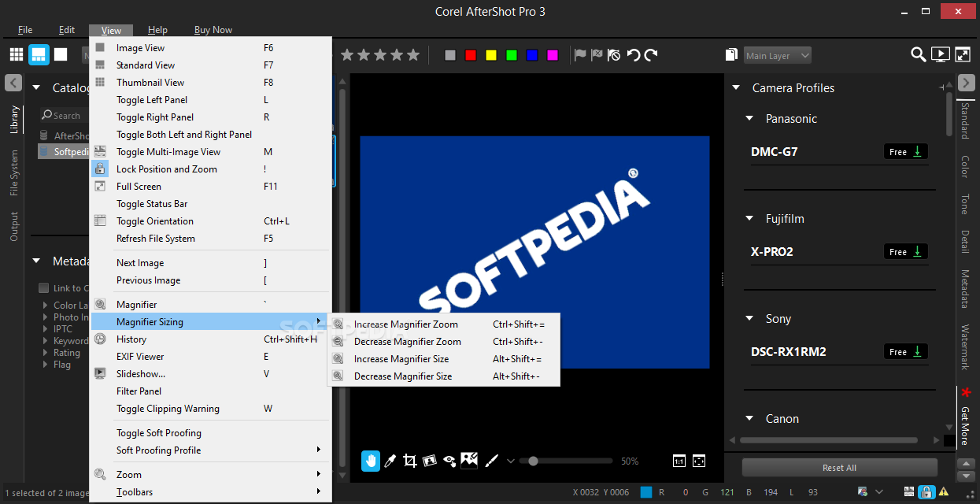Open the magnifier search icon
The width and height of the screenshot is (980, 504).
(919, 54)
